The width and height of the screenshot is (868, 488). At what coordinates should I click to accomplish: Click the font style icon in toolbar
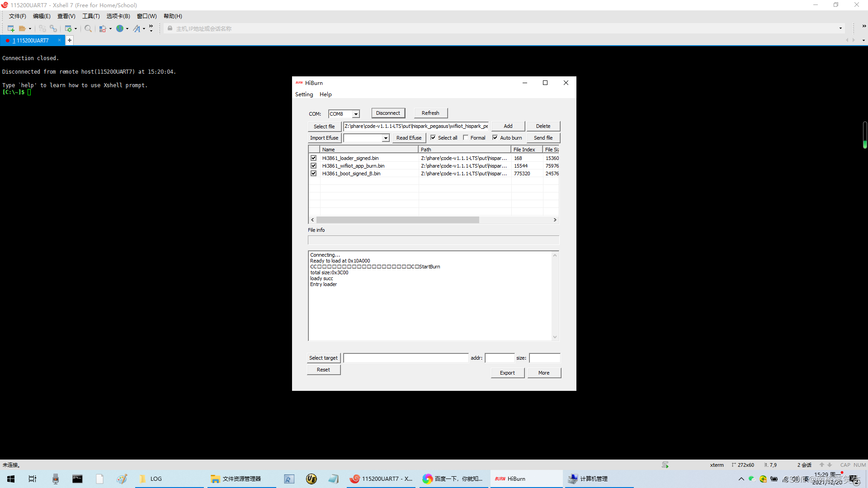click(137, 28)
